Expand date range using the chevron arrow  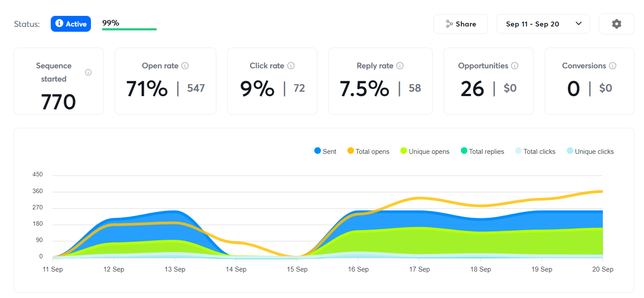[579, 24]
